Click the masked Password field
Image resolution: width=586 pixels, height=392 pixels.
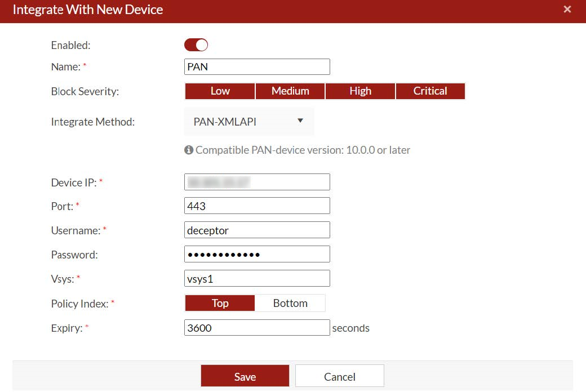click(x=257, y=254)
